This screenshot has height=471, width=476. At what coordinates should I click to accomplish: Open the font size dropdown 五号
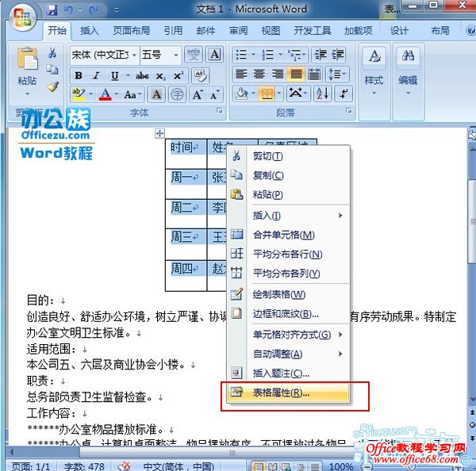[176, 55]
